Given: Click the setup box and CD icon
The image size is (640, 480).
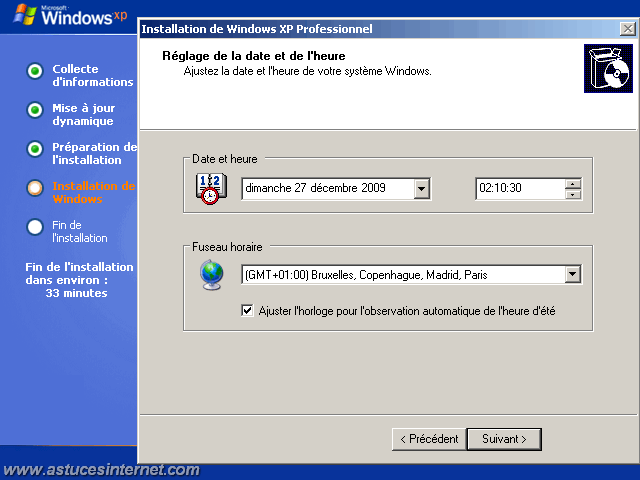Looking at the screenshot, I should tap(608, 69).
